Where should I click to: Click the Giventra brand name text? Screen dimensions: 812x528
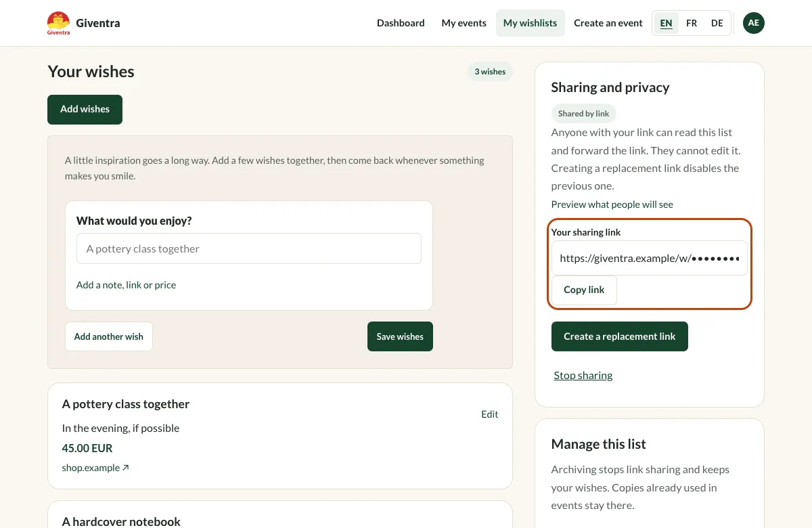click(98, 23)
